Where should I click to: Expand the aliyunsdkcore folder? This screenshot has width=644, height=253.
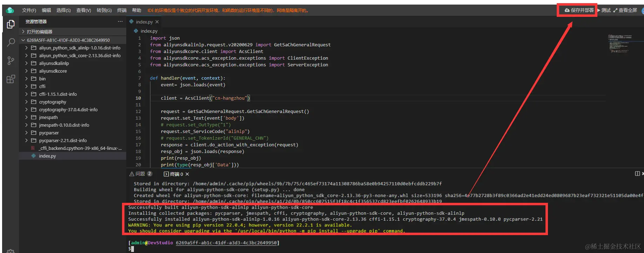[x=73, y=71]
